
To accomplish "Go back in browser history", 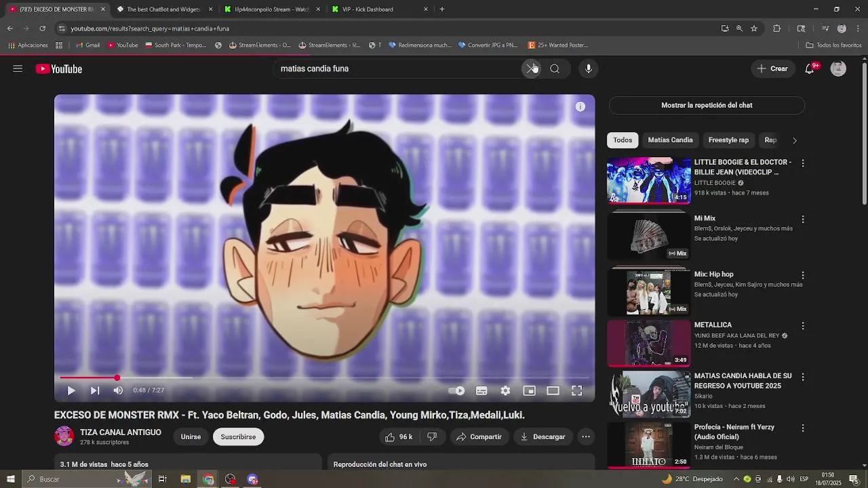I will coord(9,28).
